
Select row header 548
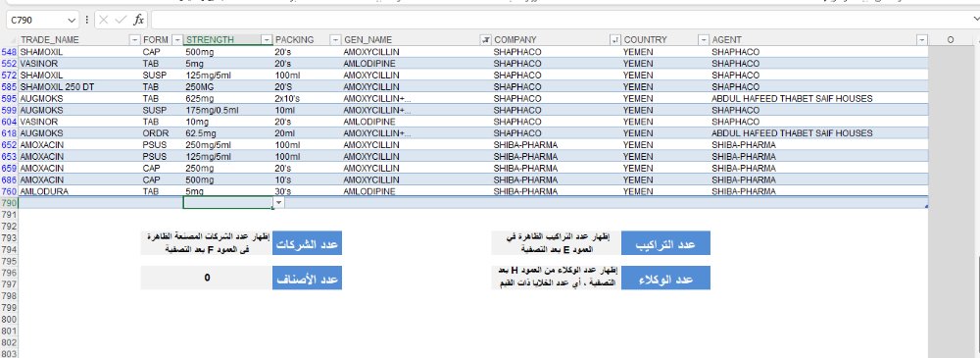click(10, 52)
